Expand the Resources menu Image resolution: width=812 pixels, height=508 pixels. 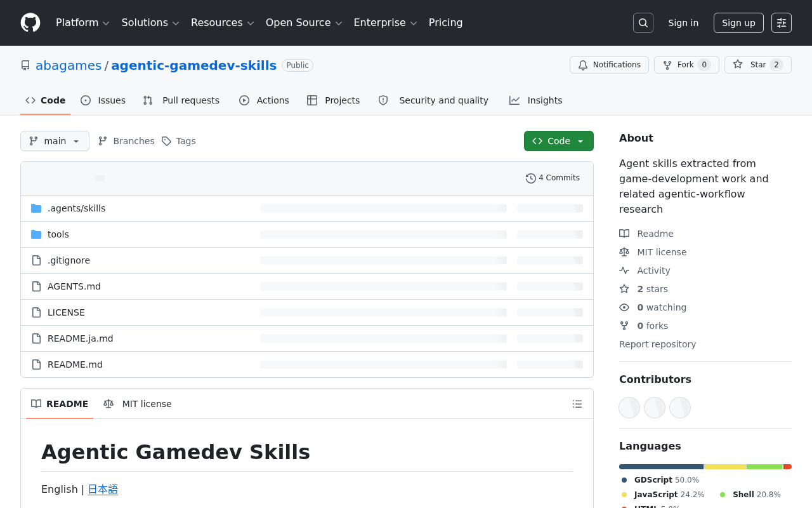[222, 23]
